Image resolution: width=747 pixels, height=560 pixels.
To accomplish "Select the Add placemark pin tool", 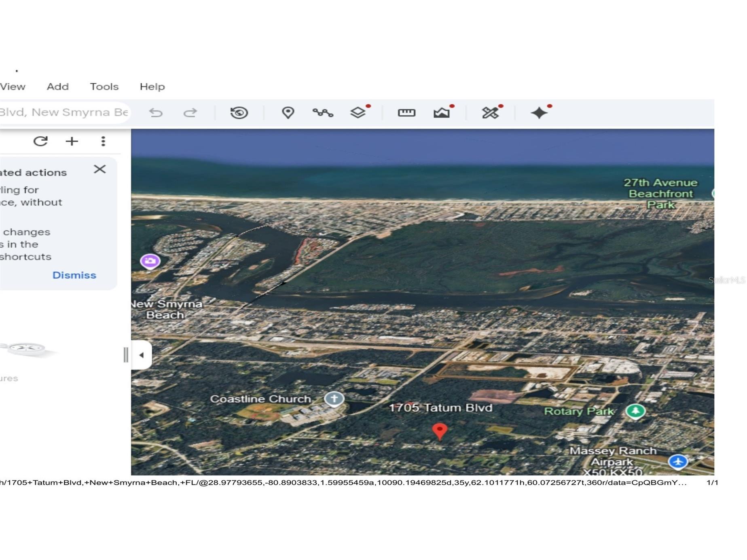I will pyautogui.click(x=288, y=112).
